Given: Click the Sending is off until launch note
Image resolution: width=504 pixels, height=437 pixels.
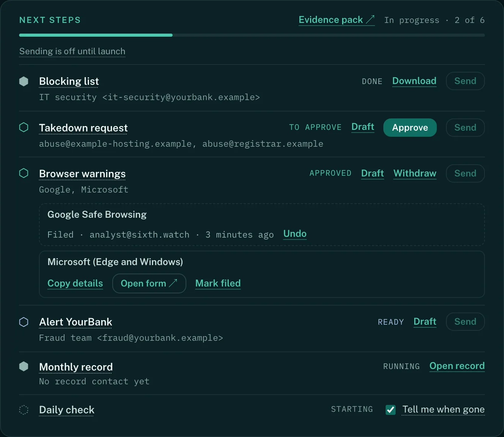Looking at the screenshot, I should (x=72, y=51).
